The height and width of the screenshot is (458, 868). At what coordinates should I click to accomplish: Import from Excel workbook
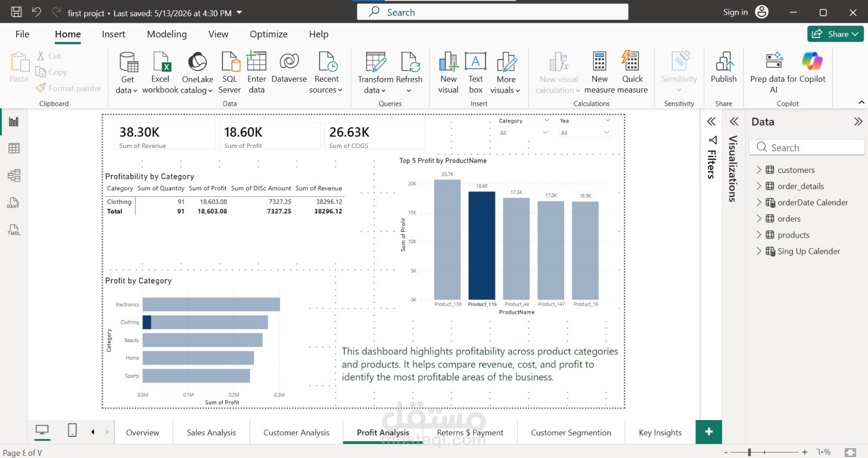161,73
